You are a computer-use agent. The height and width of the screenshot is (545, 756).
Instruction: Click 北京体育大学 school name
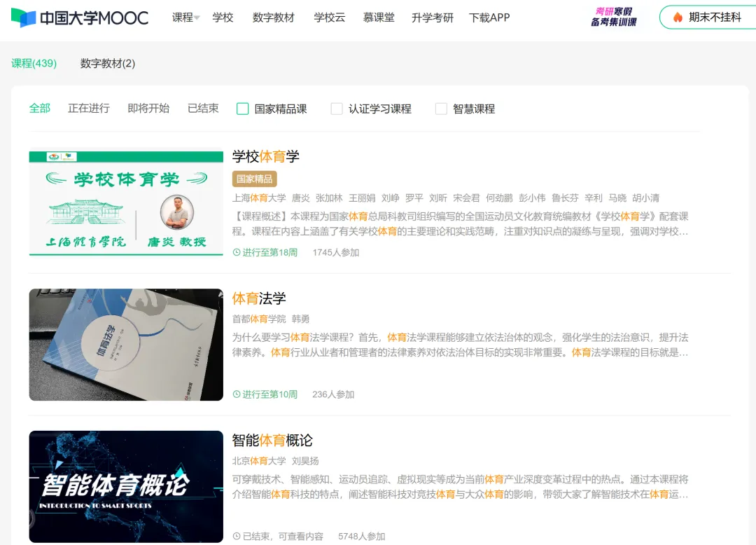259,461
